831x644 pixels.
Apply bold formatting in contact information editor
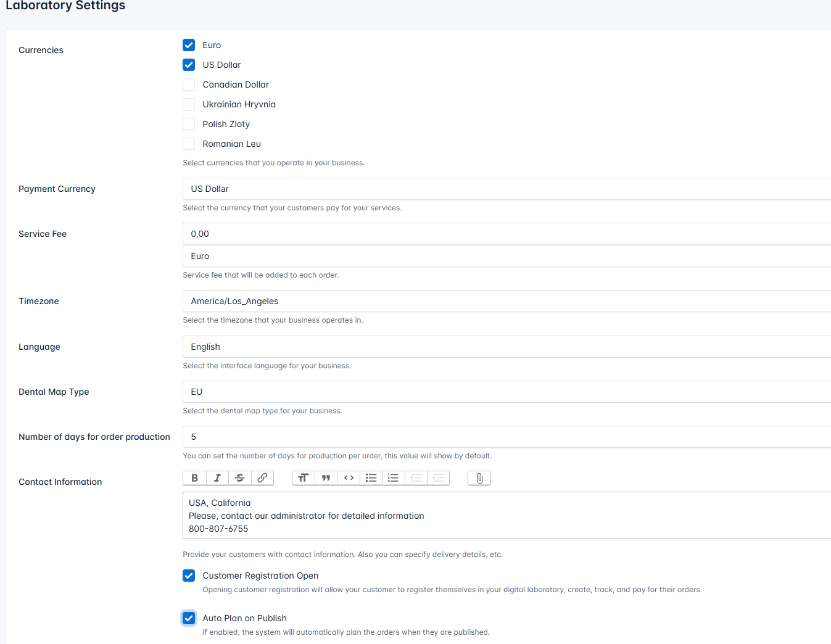tap(194, 477)
